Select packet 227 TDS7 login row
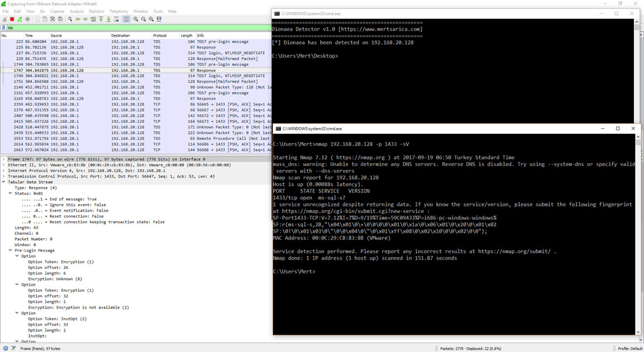Viewport: 644px width, 352px height. pyautogui.click(x=136, y=53)
